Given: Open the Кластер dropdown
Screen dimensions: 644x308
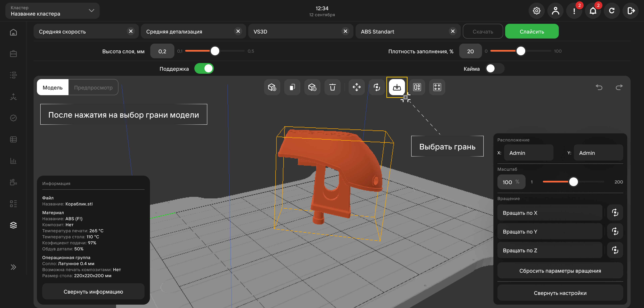Looking at the screenshot, I should click(x=52, y=11).
